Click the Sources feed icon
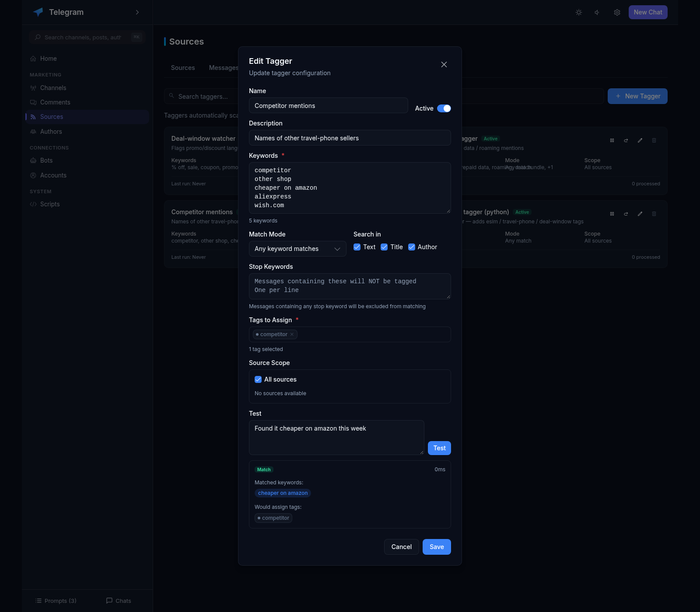 (x=33, y=117)
